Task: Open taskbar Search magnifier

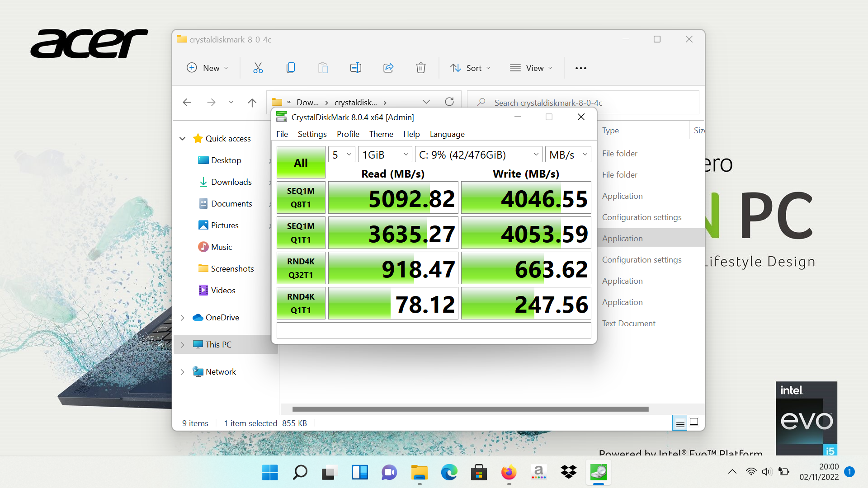Action: click(300, 473)
